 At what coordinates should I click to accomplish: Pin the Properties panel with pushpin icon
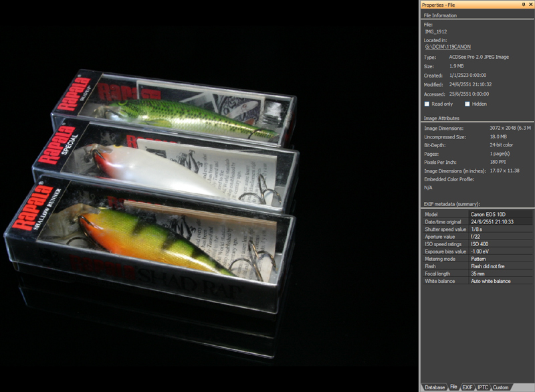pyautogui.click(x=524, y=5)
